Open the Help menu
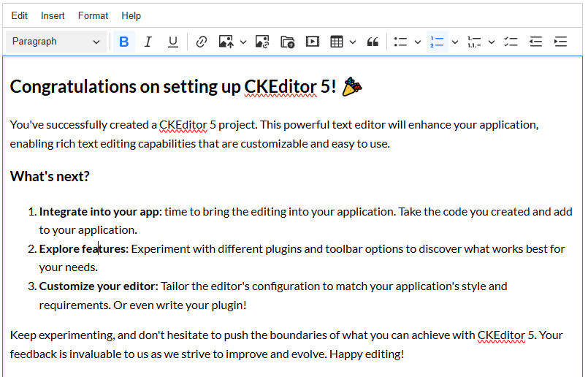 click(x=131, y=16)
